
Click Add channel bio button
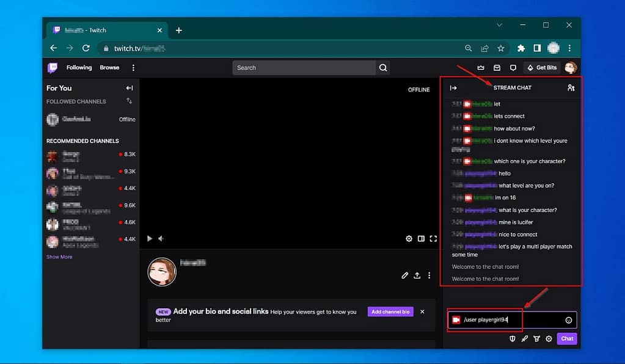[390, 312]
